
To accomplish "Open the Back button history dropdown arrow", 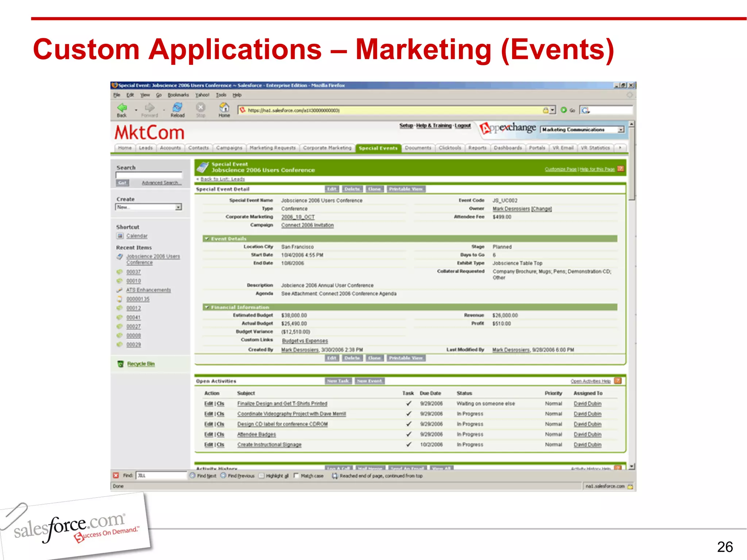I will tap(136, 110).
